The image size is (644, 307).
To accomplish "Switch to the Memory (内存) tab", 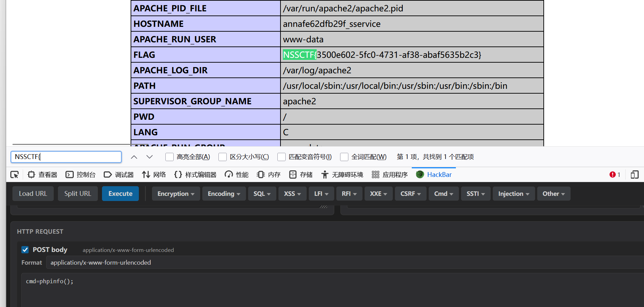I will 269,175.
